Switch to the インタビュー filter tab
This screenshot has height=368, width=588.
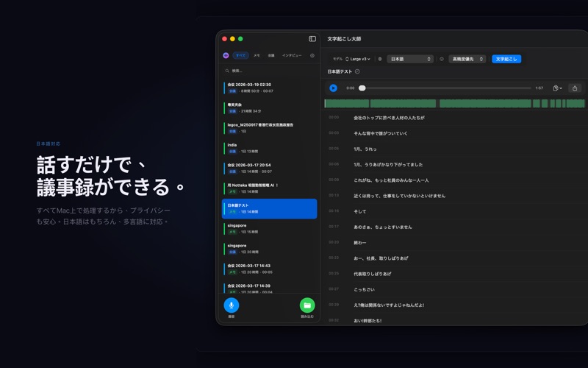point(292,56)
